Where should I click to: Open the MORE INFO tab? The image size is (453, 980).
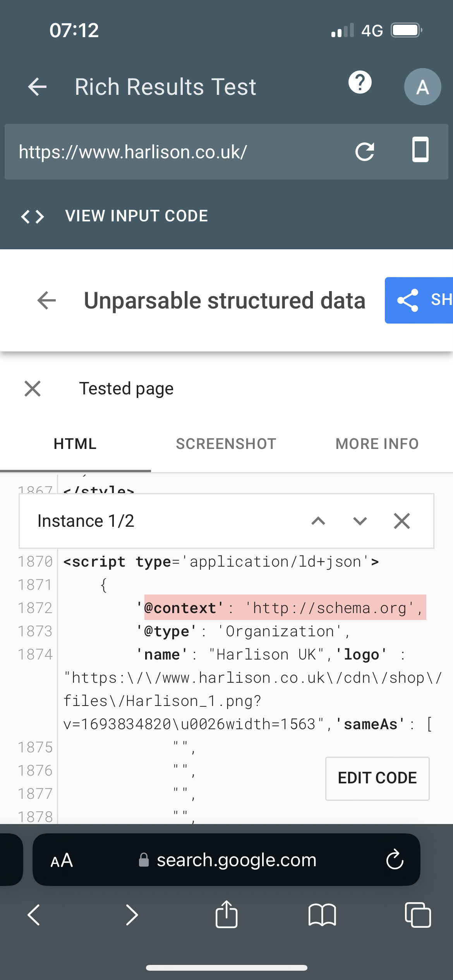377,444
